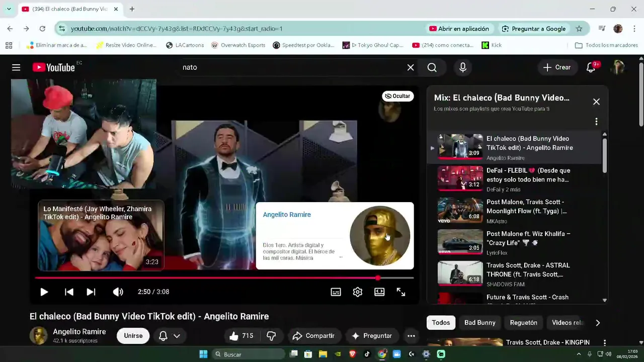The width and height of the screenshot is (644, 362).
Task: Like the video (715)
Action: click(241, 336)
